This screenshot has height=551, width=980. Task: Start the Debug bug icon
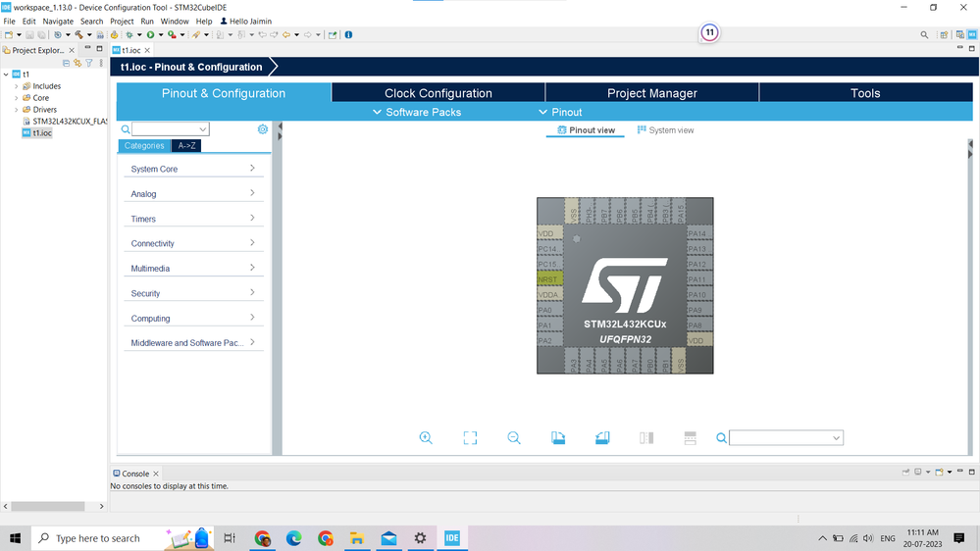129,35
